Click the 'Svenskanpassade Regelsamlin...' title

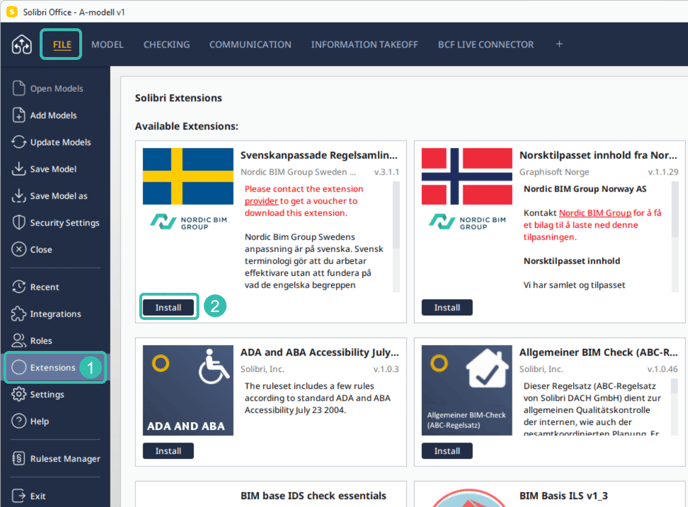point(319,155)
